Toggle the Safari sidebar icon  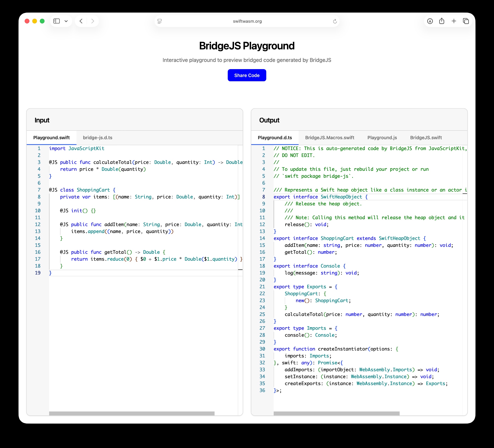pyautogui.click(x=57, y=21)
